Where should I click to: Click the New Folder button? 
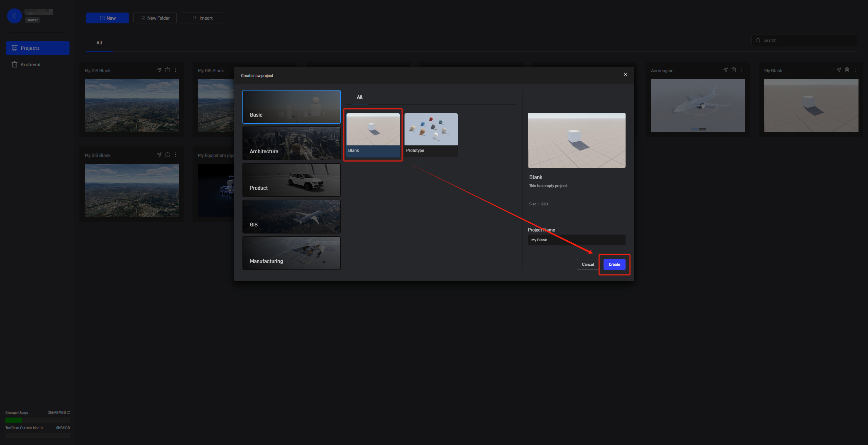pyautogui.click(x=155, y=18)
